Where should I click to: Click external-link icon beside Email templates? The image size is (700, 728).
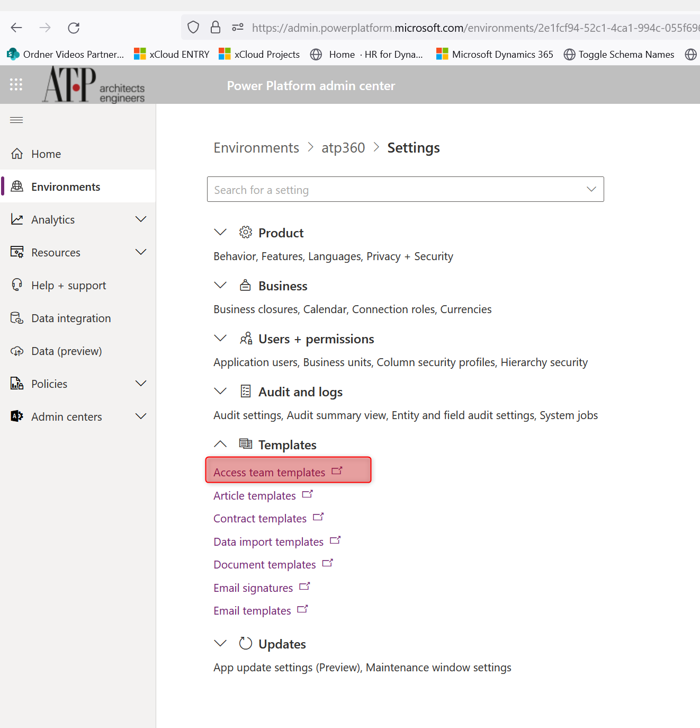302,609
